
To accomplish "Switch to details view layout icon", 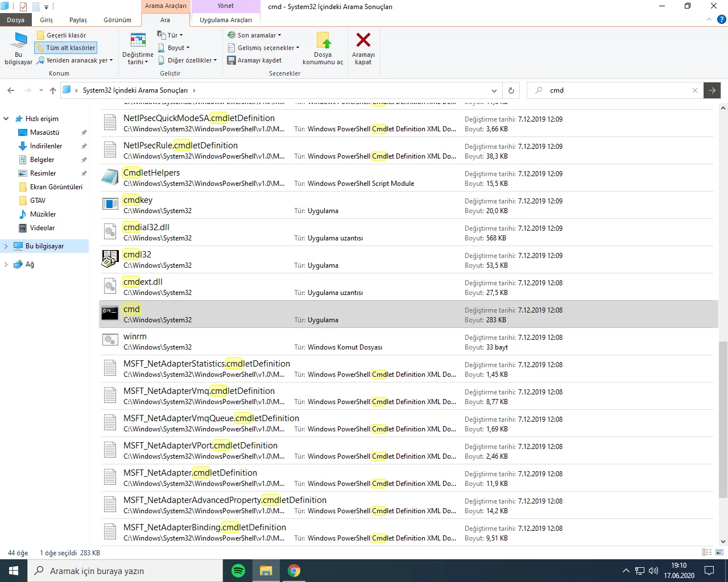I will point(707,552).
